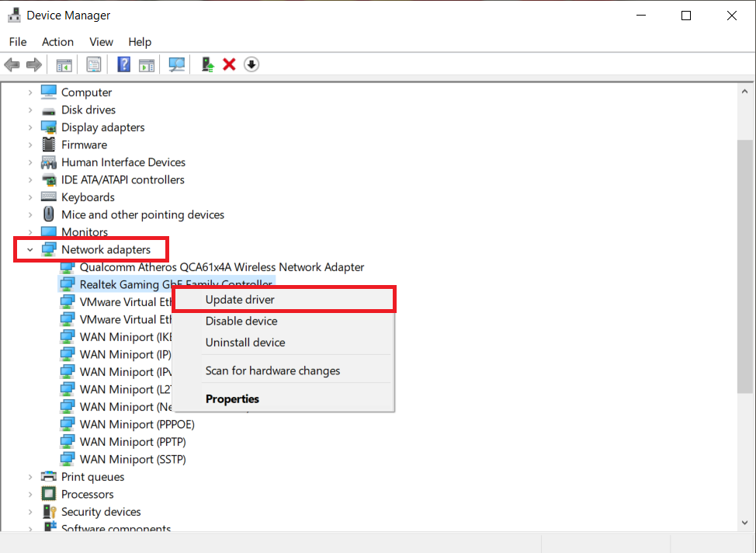Expand the Keyboards category

(x=30, y=197)
